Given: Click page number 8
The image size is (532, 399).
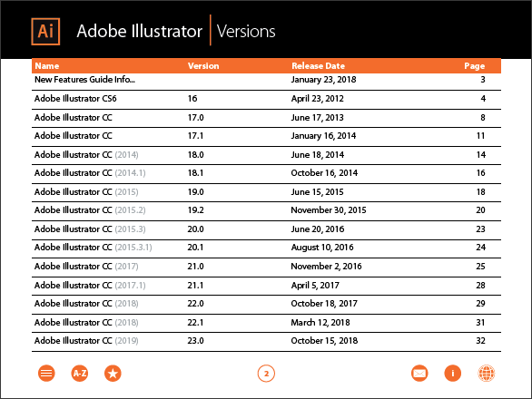Looking at the screenshot, I should pyautogui.click(x=483, y=118).
